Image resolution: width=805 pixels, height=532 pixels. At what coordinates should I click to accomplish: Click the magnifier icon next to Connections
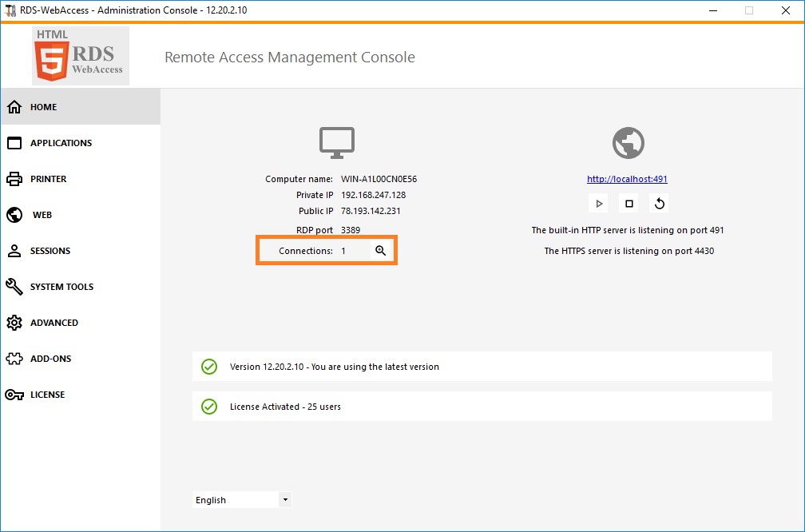pos(380,251)
